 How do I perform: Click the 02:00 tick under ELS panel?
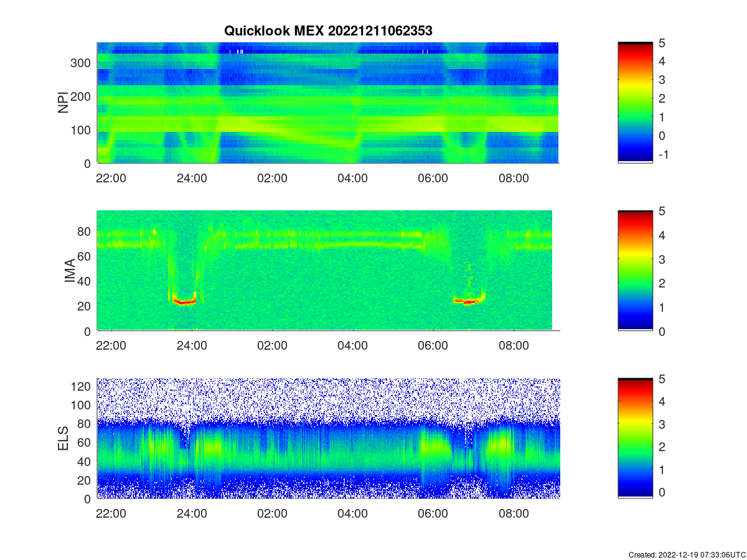pos(273,514)
